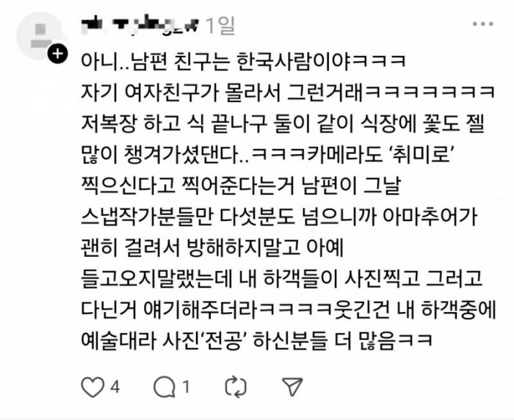
Task: Share the post with the paper plane icon
Action: coord(292,386)
